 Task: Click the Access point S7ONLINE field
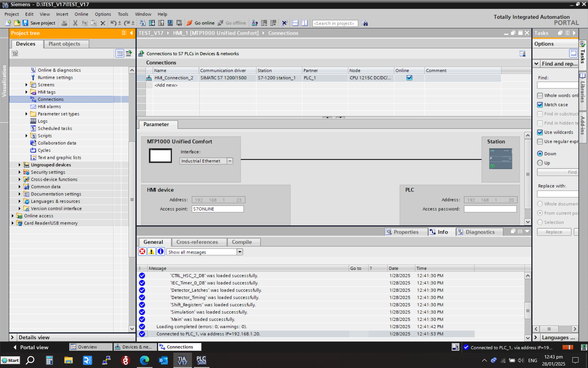pyautogui.click(x=217, y=209)
